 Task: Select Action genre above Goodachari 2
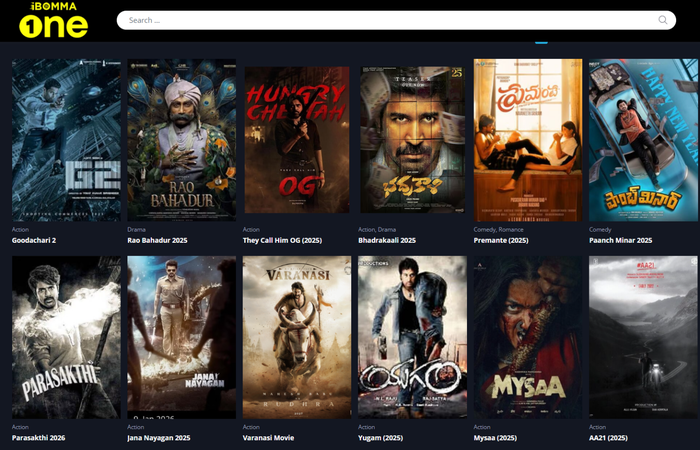click(20, 229)
